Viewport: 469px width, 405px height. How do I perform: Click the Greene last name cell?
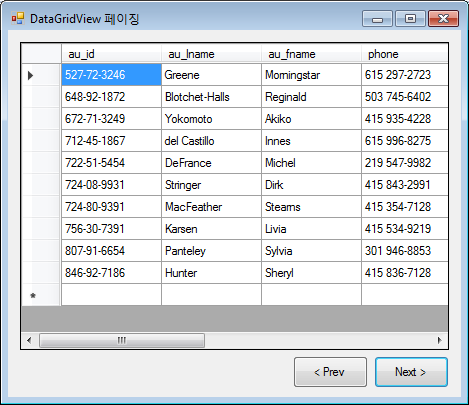click(x=211, y=75)
